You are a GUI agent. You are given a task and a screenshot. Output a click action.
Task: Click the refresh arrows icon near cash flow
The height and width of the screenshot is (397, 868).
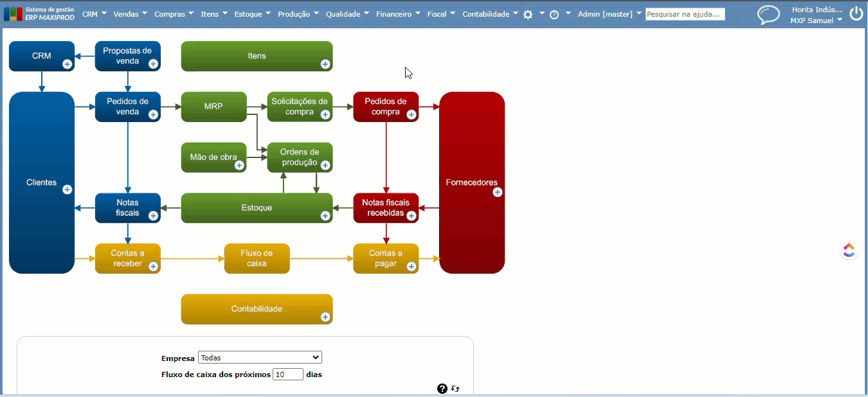point(455,388)
